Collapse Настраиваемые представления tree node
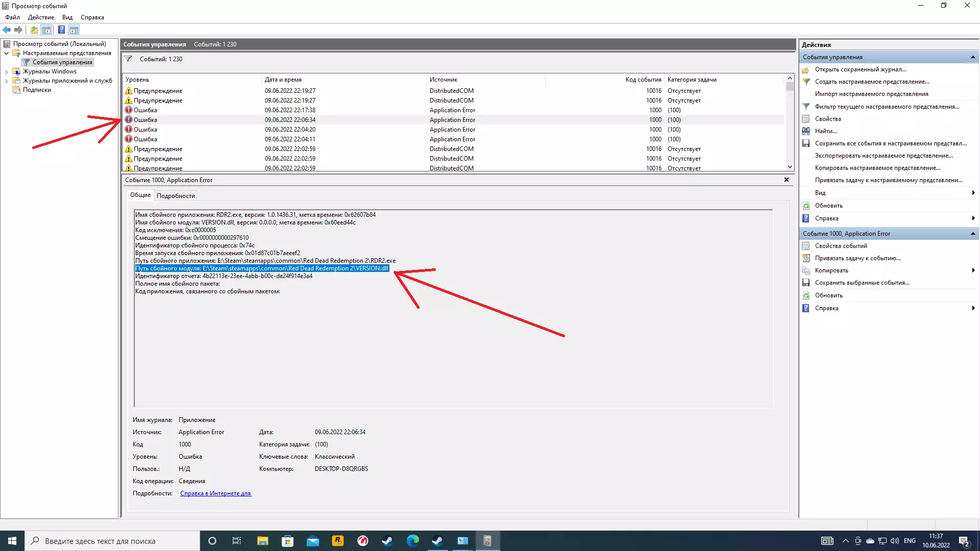This screenshot has width=980, height=551. (6, 53)
